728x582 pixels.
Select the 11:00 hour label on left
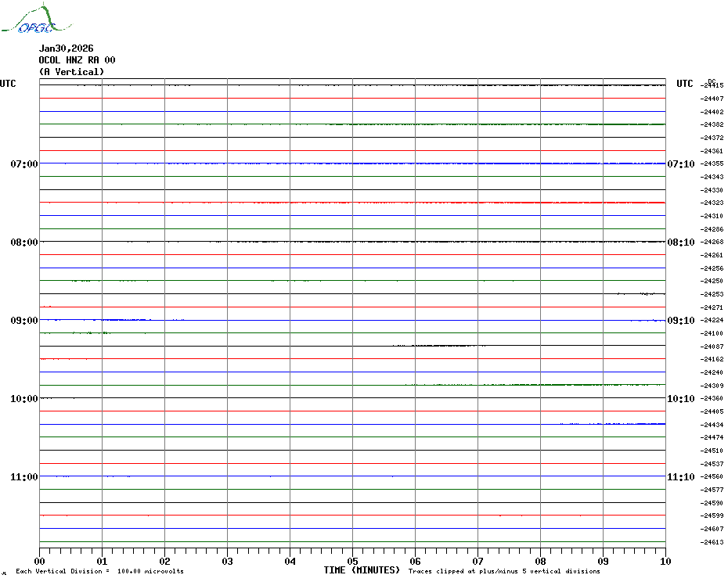coord(24,477)
